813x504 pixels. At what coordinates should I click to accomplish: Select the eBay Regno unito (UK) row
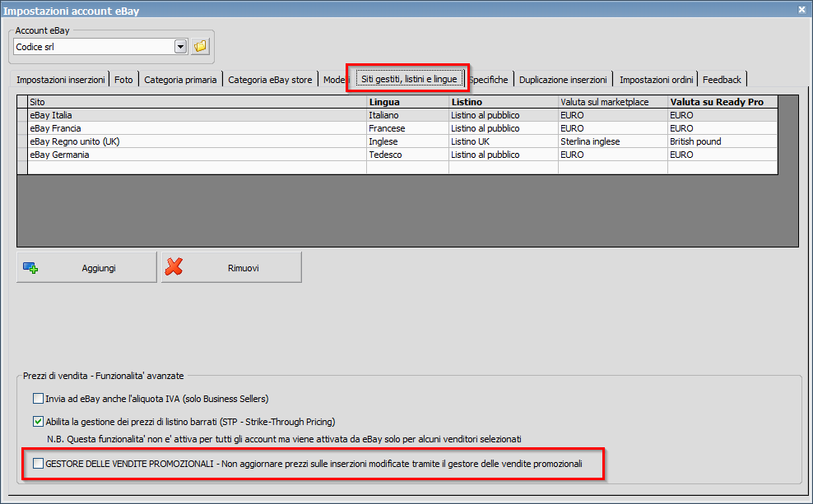(x=397, y=141)
